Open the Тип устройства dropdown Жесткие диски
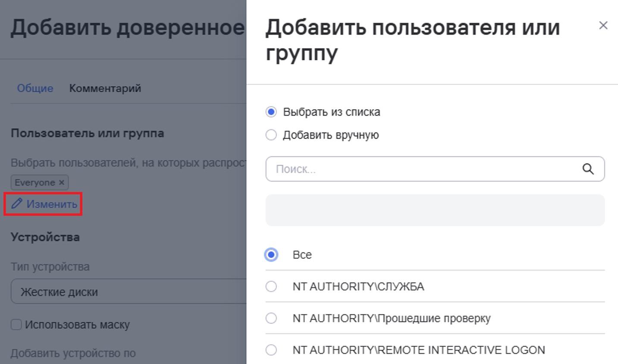 click(x=129, y=292)
